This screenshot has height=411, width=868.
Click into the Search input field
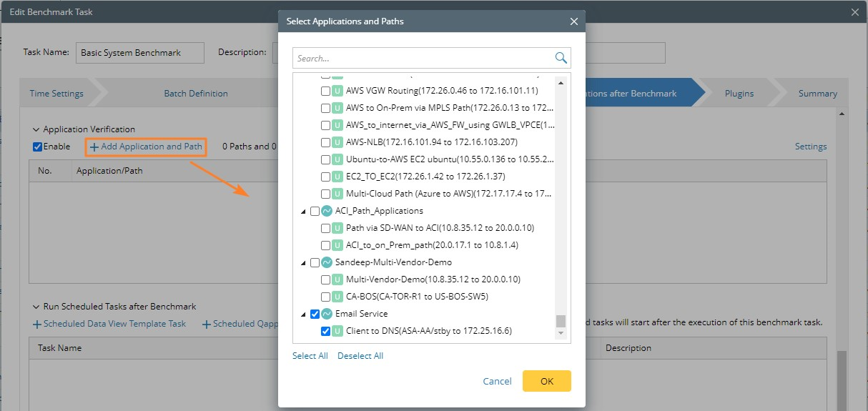pyautogui.click(x=422, y=59)
